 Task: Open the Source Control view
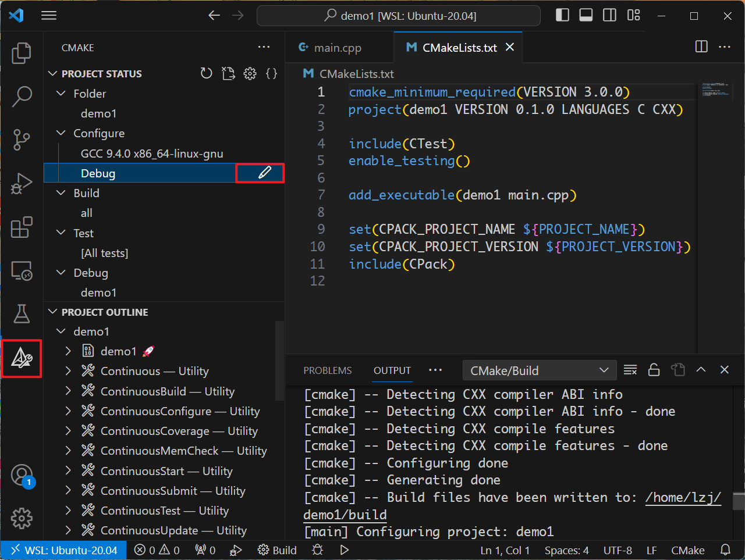click(22, 140)
